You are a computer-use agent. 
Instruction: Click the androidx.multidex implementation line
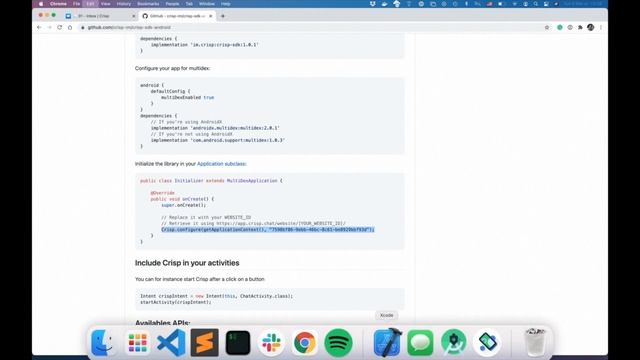point(215,128)
